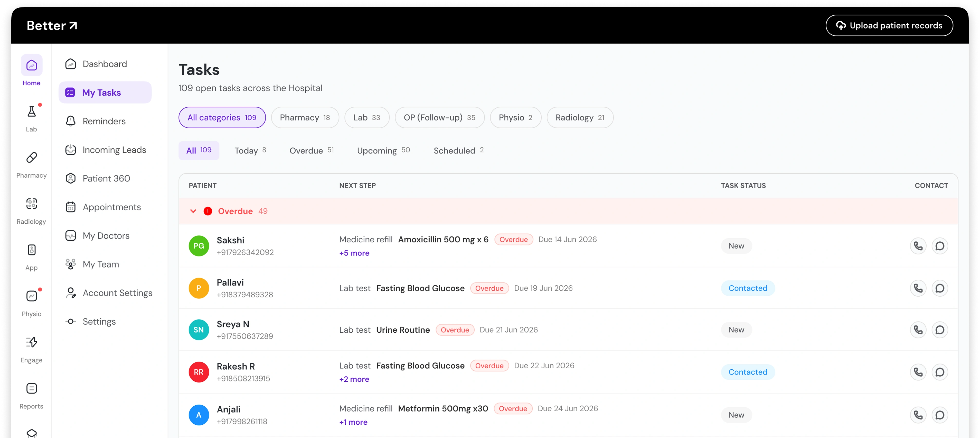Open the App phone icon
980x438 pixels.
tap(32, 250)
